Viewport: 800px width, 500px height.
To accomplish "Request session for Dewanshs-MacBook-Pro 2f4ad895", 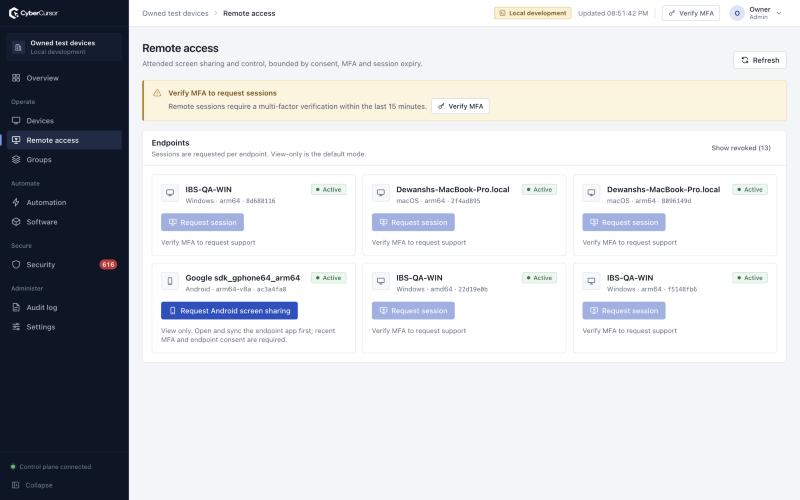I will pos(413,222).
